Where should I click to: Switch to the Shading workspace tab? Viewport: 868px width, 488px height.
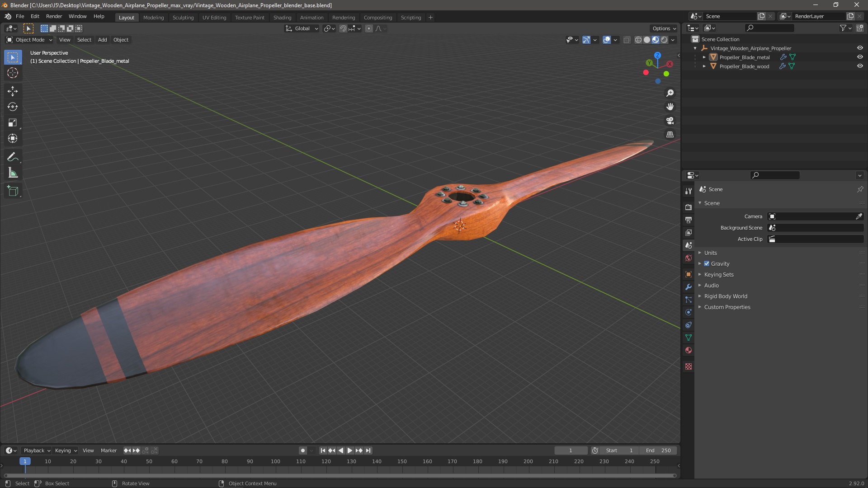tap(282, 18)
